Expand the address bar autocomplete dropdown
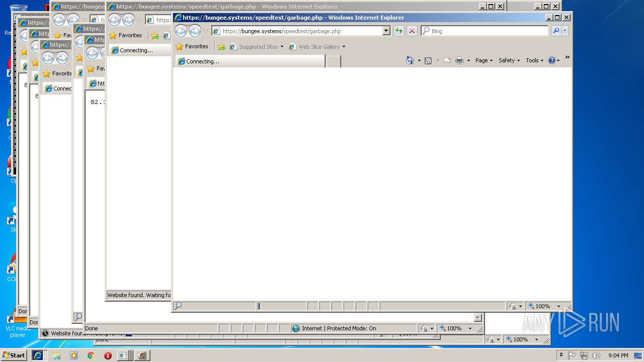The image size is (644, 362). coord(386,31)
